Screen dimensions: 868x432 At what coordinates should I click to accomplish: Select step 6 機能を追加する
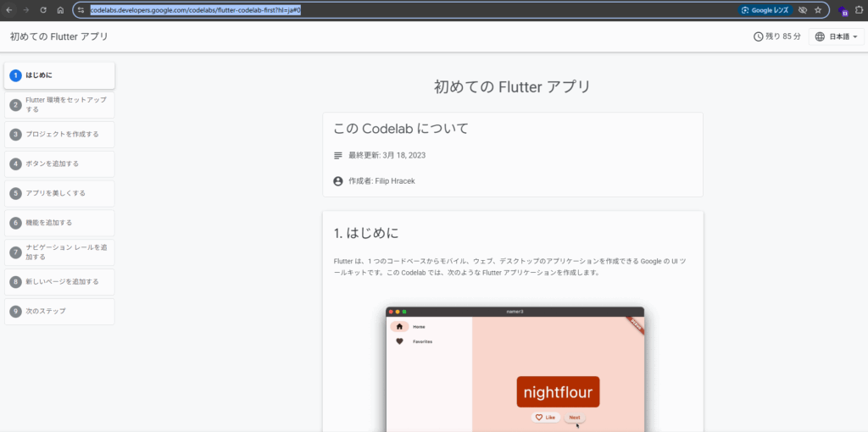(59, 223)
